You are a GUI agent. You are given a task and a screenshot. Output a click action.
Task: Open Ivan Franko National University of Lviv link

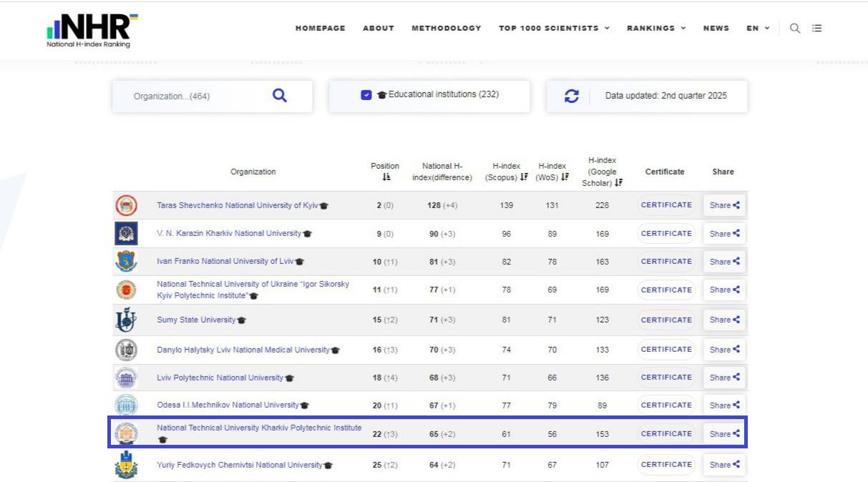(225, 261)
